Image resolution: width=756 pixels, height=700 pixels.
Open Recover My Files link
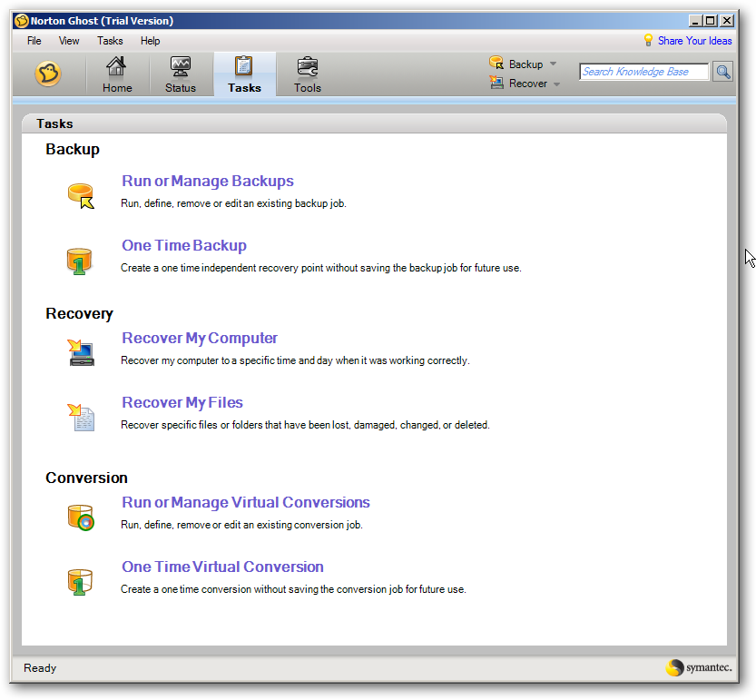(x=182, y=402)
